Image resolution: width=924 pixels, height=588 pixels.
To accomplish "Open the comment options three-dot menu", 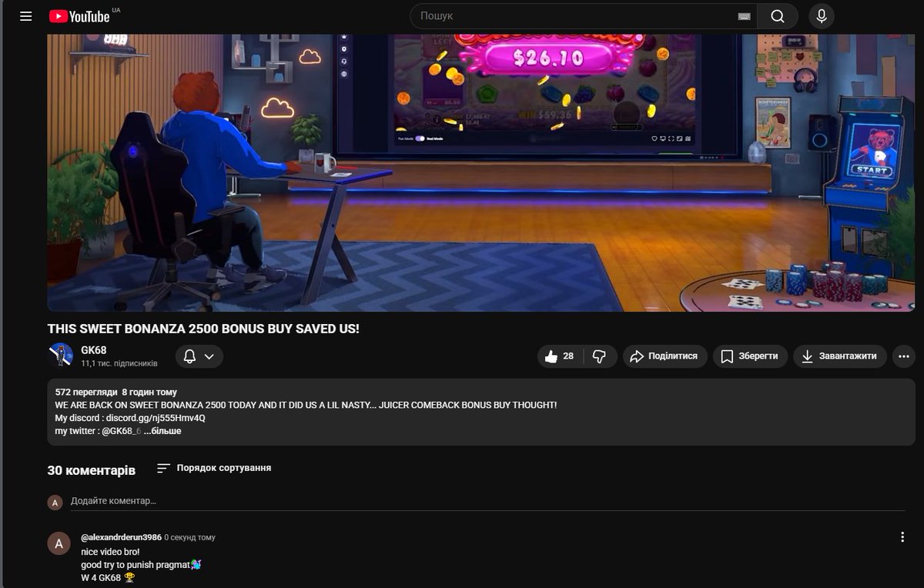I will pos(902,537).
